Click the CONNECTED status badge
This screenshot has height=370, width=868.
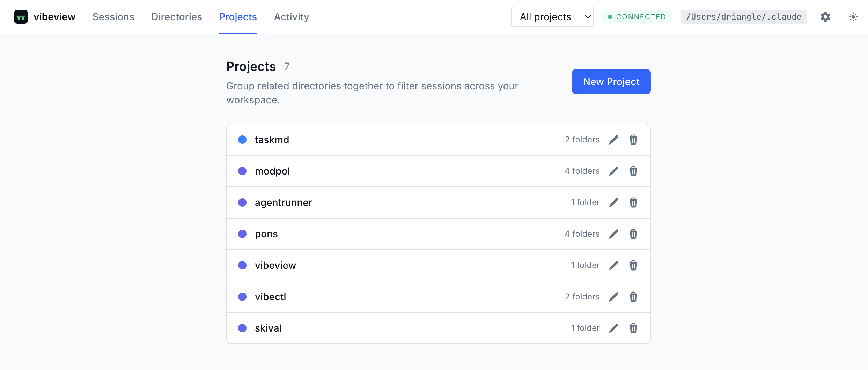tap(637, 16)
